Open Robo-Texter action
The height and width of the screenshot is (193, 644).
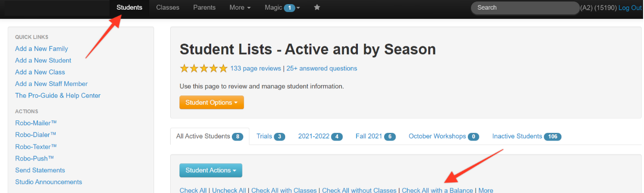click(x=36, y=147)
